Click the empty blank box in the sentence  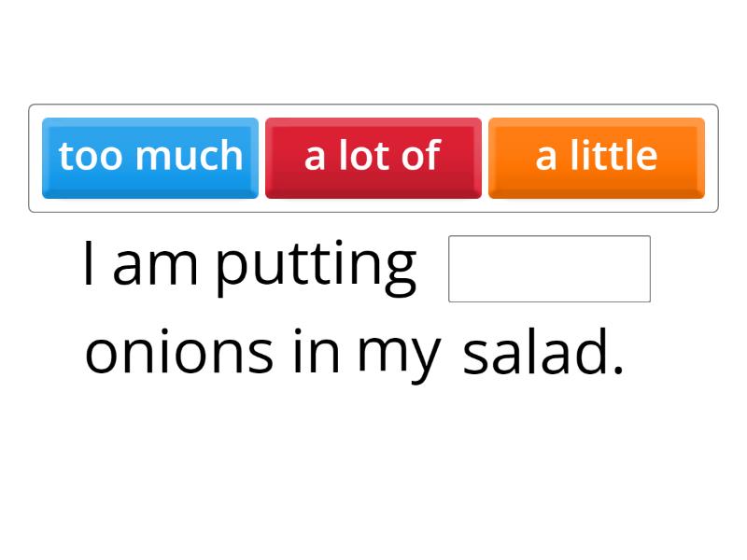pyautogui.click(x=549, y=269)
